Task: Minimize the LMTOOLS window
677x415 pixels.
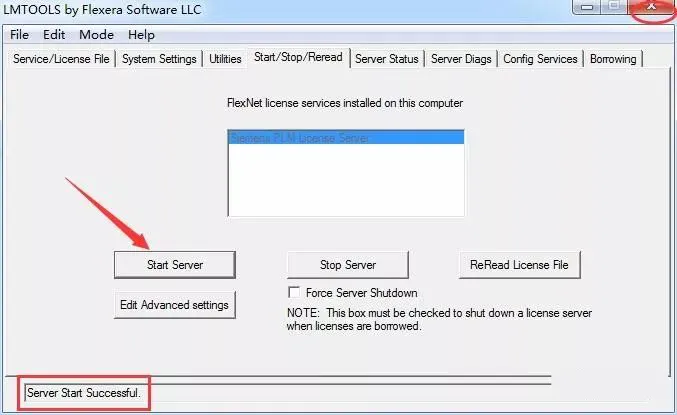Action: 586,7
